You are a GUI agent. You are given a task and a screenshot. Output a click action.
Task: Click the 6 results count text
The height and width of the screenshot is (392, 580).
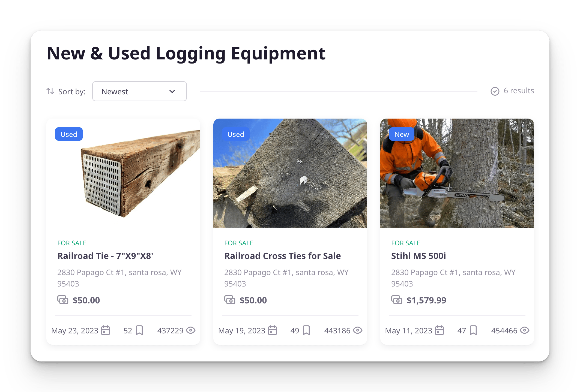pyautogui.click(x=519, y=91)
